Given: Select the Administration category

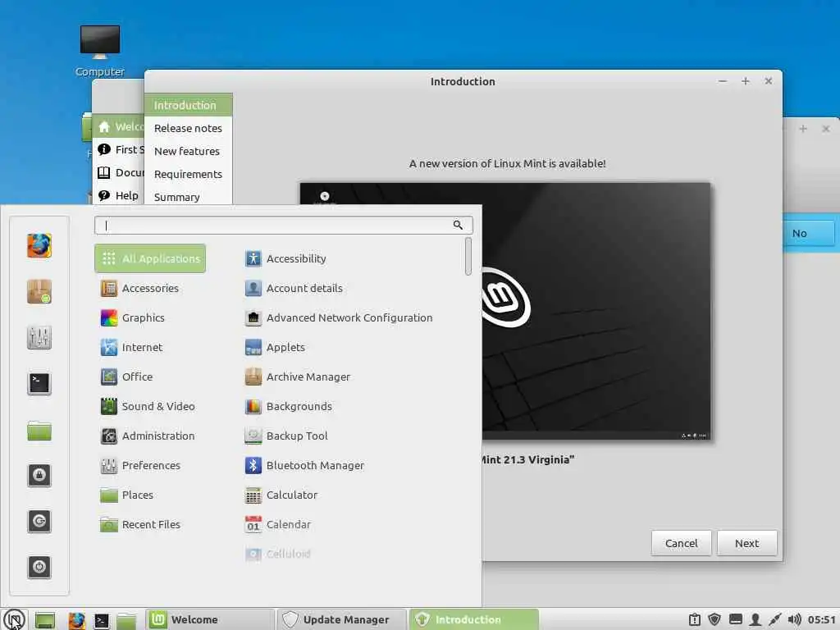Looking at the screenshot, I should tap(148, 436).
